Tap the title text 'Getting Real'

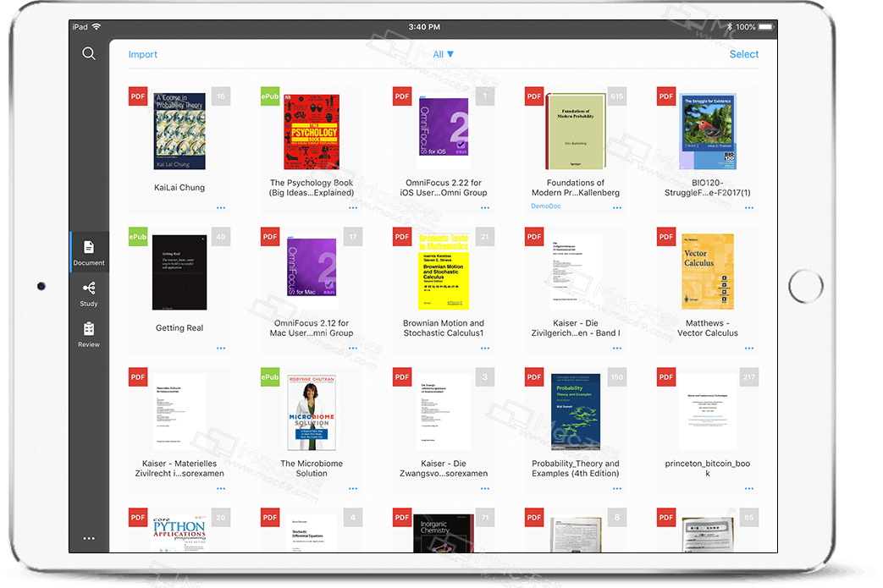tap(179, 328)
